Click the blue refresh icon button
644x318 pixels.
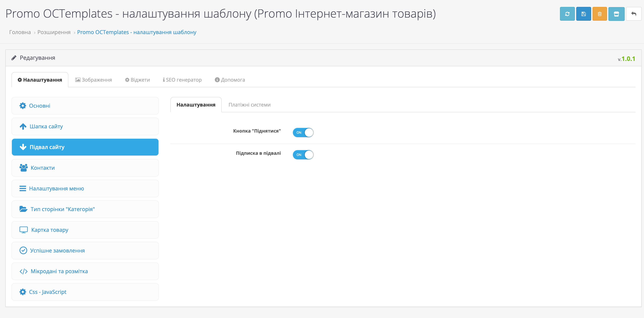[567, 14]
